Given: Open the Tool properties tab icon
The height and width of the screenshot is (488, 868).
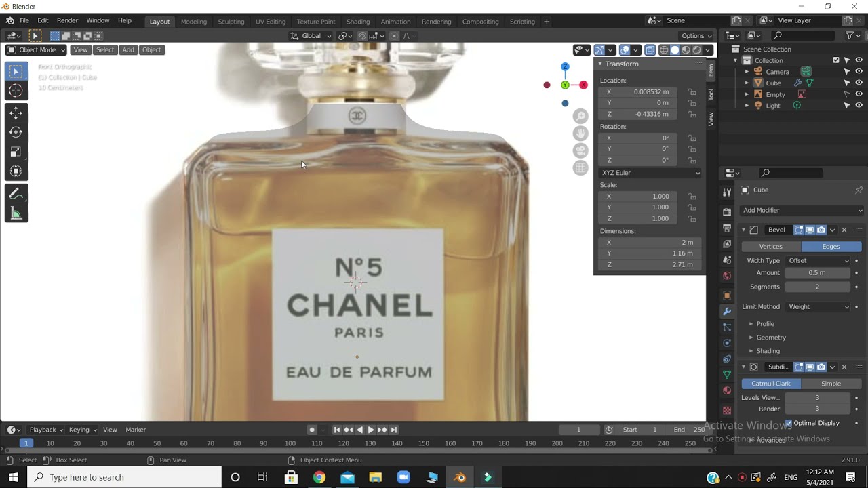Looking at the screenshot, I should click(x=727, y=192).
